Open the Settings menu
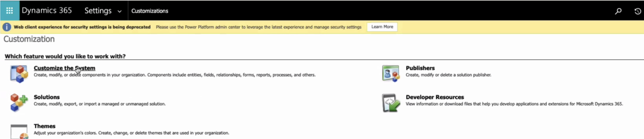This screenshot has height=139, width=644. [98, 11]
